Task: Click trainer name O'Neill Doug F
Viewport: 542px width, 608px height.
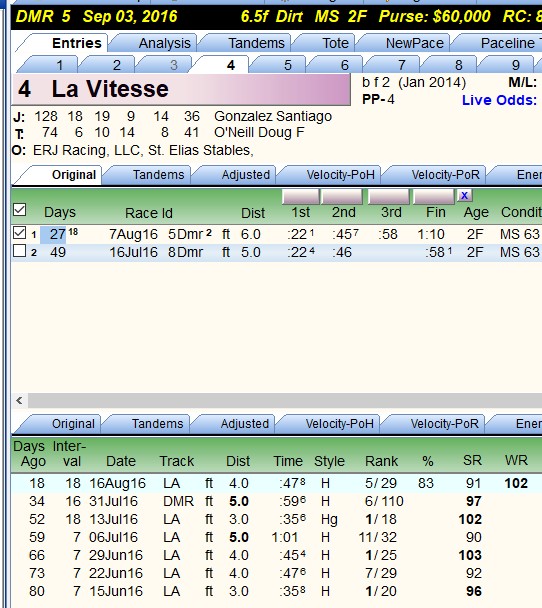Action: (x=259, y=133)
